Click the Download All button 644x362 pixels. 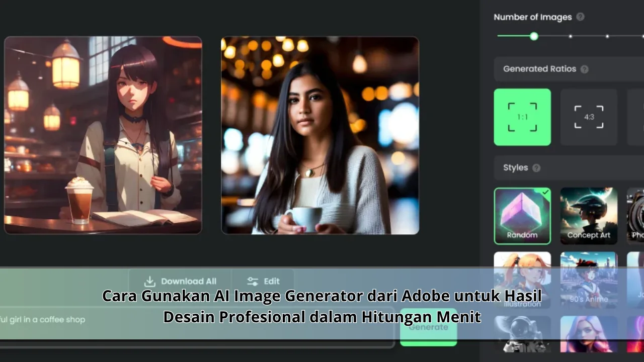pos(180,281)
